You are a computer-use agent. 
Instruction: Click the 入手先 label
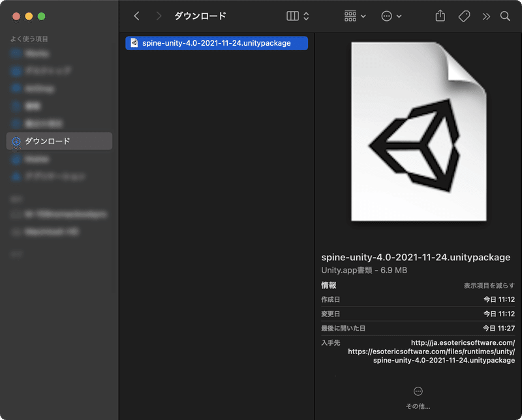pyautogui.click(x=331, y=343)
